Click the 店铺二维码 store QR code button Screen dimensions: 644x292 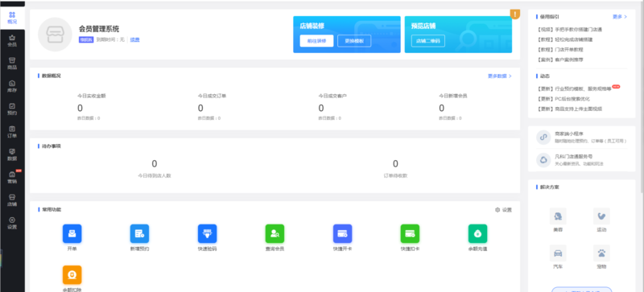click(428, 41)
